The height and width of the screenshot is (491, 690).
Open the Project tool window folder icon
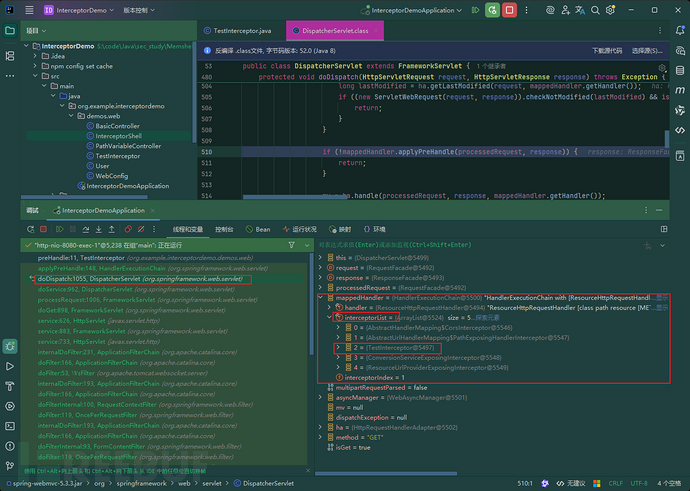click(8, 30)
